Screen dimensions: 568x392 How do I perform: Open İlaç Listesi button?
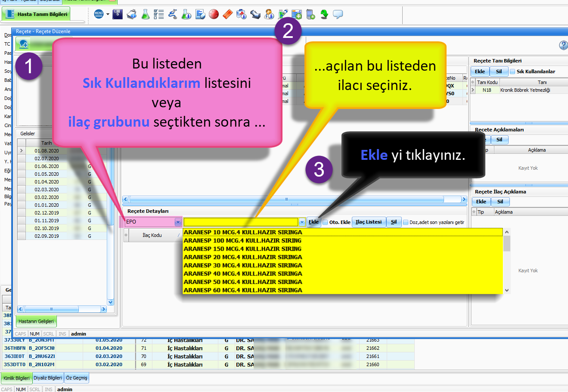[369, 222]
